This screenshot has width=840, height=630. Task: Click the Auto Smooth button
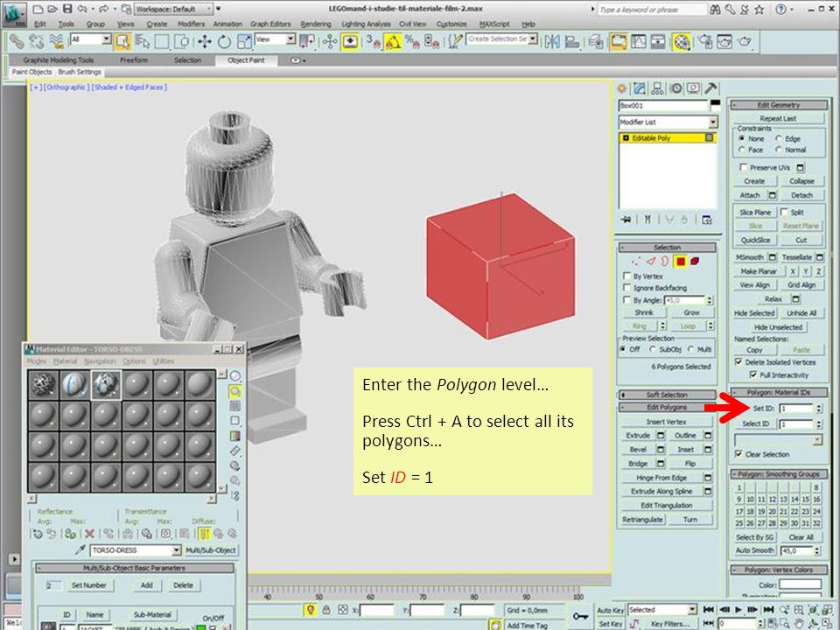pyautogui.click(x=754, y=550)
